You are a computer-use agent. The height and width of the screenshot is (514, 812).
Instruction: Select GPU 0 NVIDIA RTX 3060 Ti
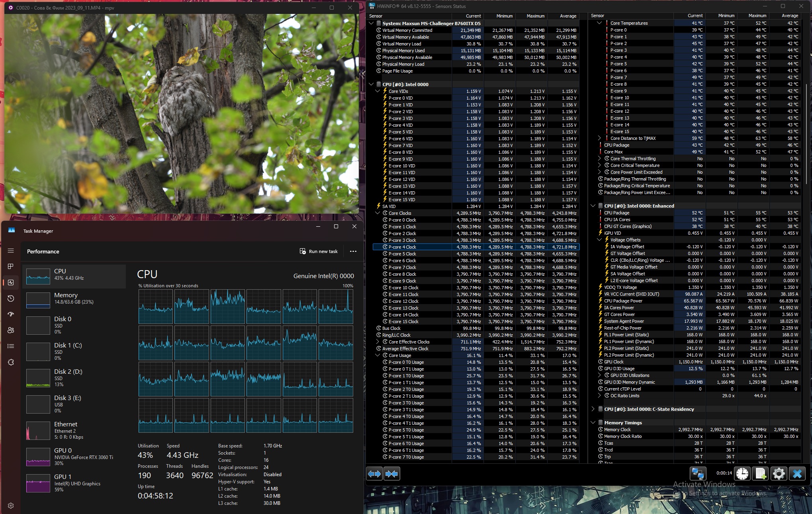pyautogui.click(x=74, y=456)
